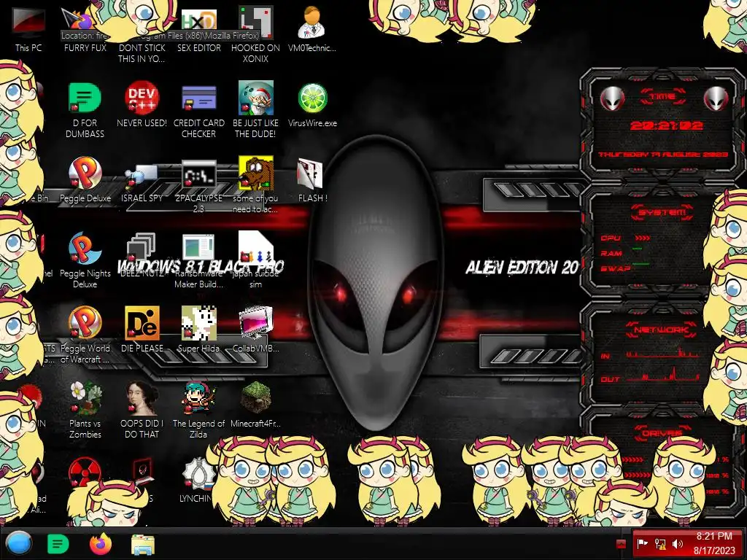Launch Firefox from the taskbar
The image size is (747, 560).
point(101,544)
